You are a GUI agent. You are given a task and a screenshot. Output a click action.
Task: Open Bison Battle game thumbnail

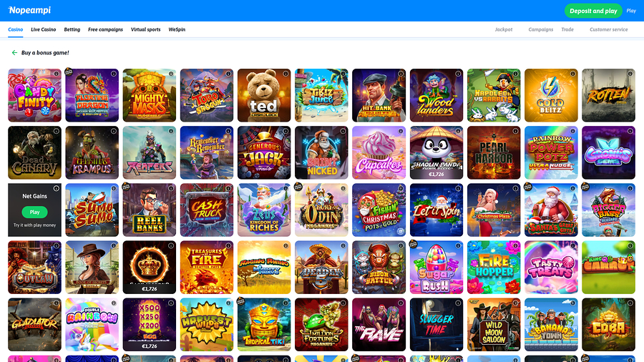[379, 267]
